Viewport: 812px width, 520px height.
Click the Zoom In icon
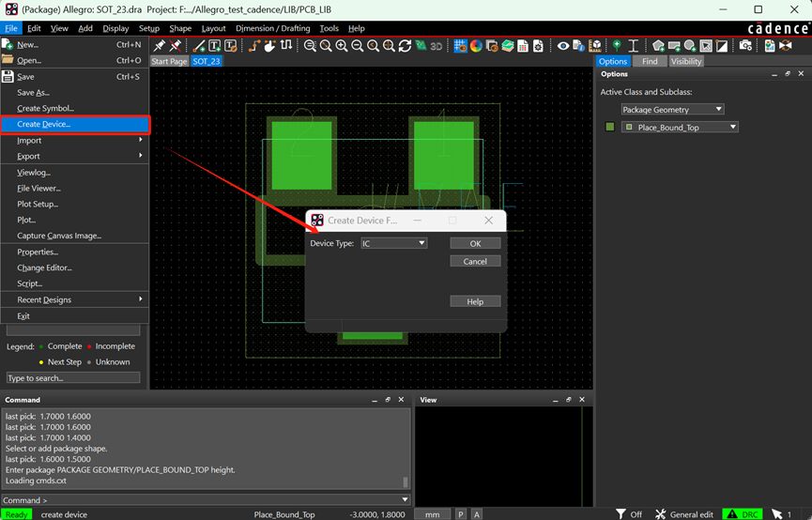coord(342,46)
